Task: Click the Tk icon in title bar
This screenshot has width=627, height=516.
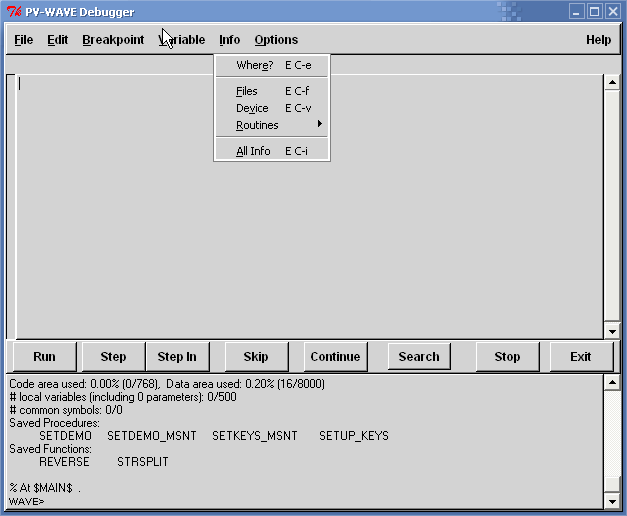Action: 14,12
